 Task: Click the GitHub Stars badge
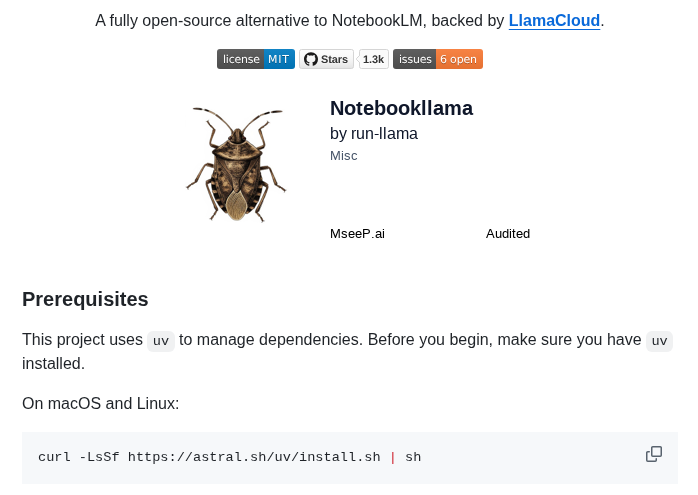[x=326, y=59]
